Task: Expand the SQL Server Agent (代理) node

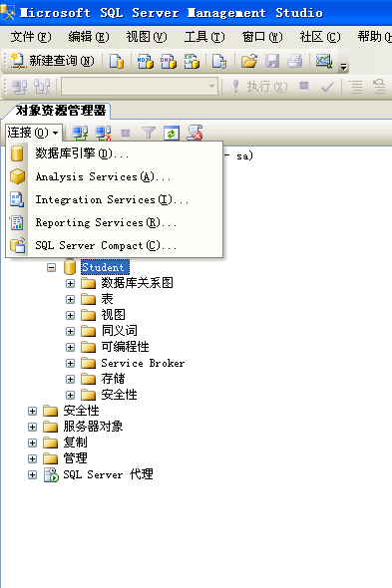Action: [x=32, y=474]
